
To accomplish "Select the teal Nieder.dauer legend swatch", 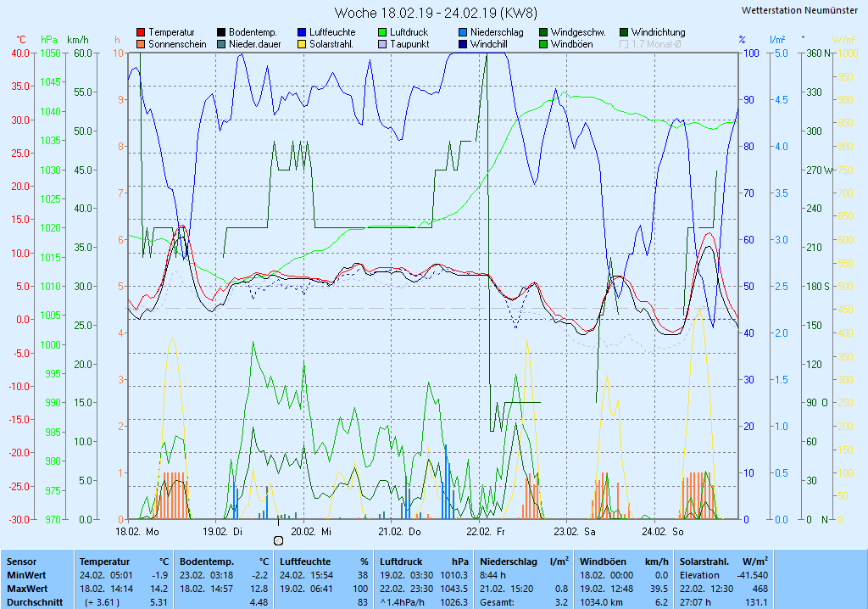I will (221, 44).
